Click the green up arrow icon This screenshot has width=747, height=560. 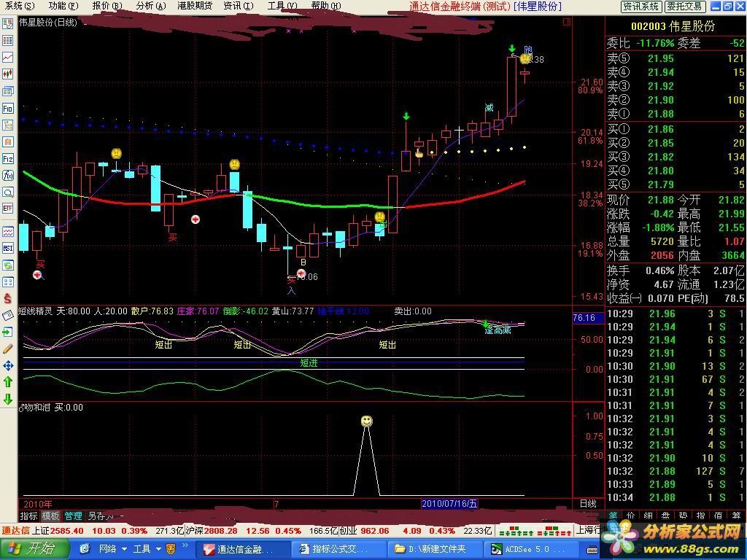coord(7,382)
